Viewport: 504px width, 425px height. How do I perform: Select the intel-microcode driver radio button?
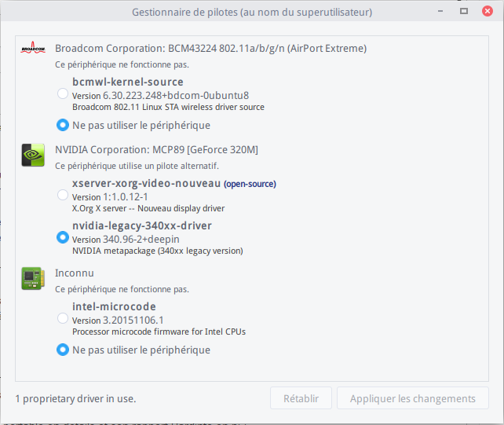(63, 318)
